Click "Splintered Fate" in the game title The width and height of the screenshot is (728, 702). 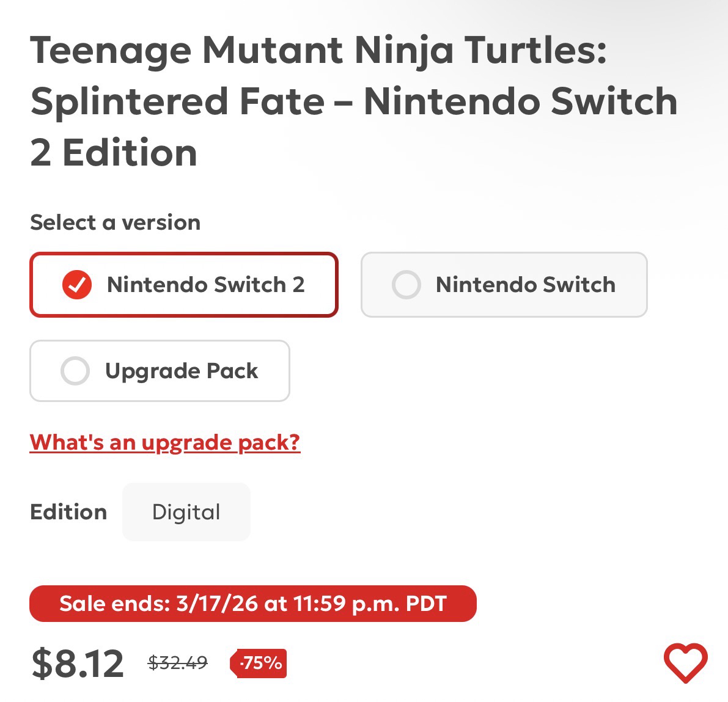coord(177,101)
